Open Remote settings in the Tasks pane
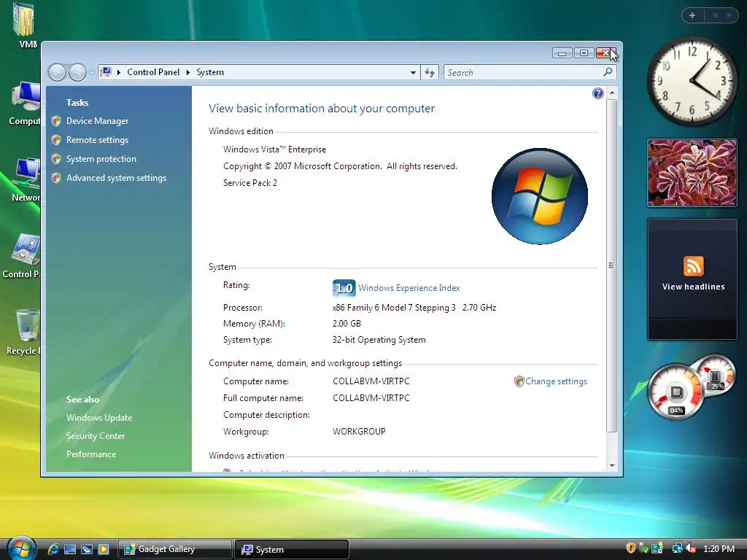 click(x=97, y=140)
